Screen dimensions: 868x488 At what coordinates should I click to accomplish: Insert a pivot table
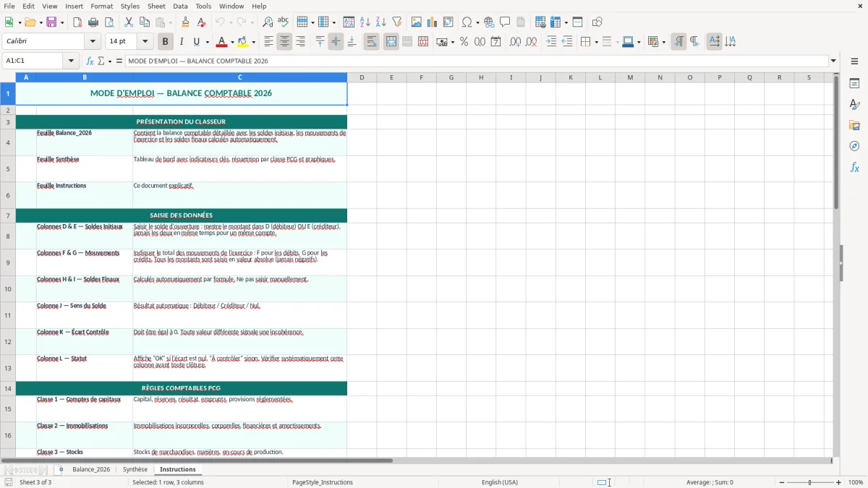coord(448,22)
